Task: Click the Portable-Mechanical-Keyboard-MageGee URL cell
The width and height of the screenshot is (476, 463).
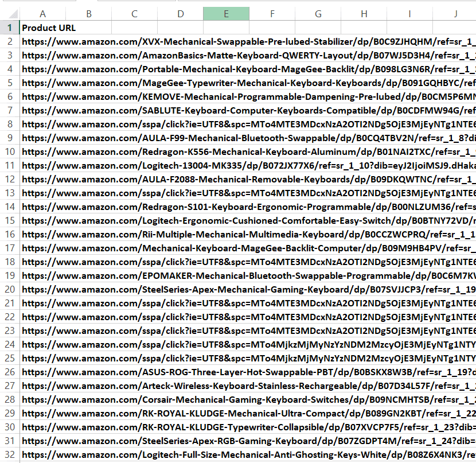Action: click(248, 69)
